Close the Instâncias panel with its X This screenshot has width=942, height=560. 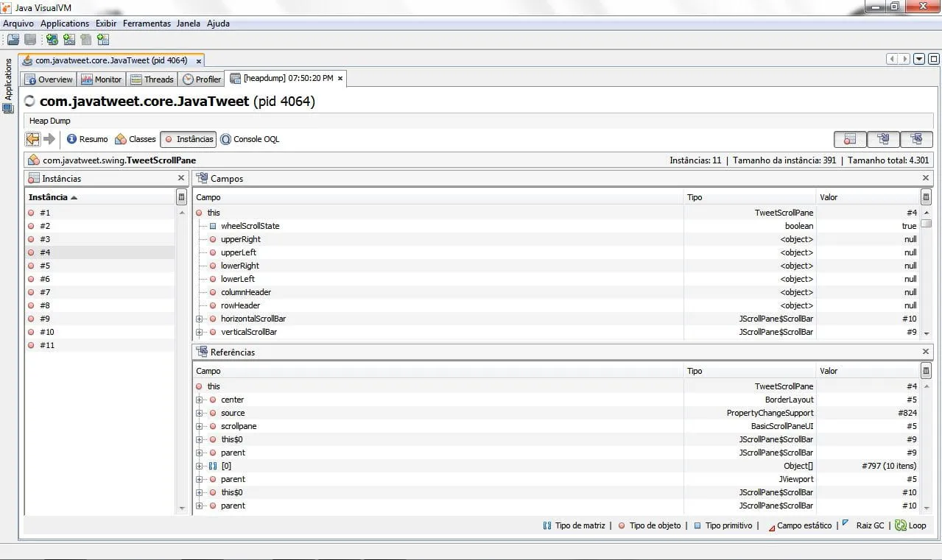click(x=181, y=178)
